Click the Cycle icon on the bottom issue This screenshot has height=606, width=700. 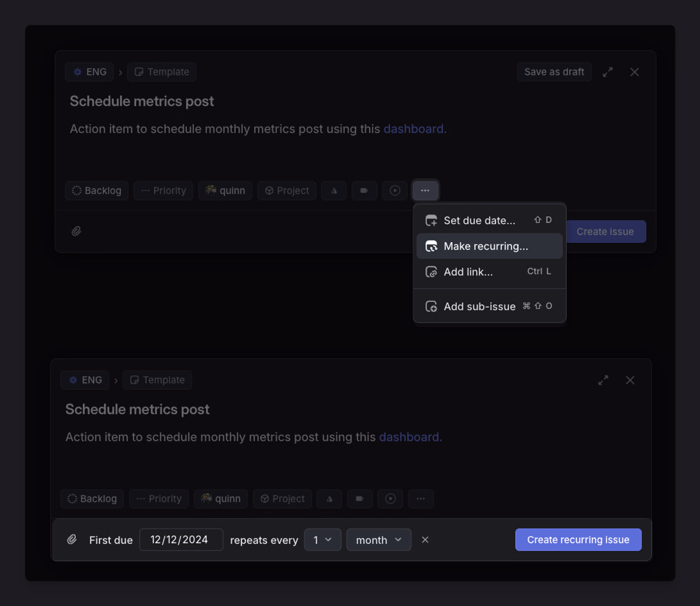click(390, 499)
